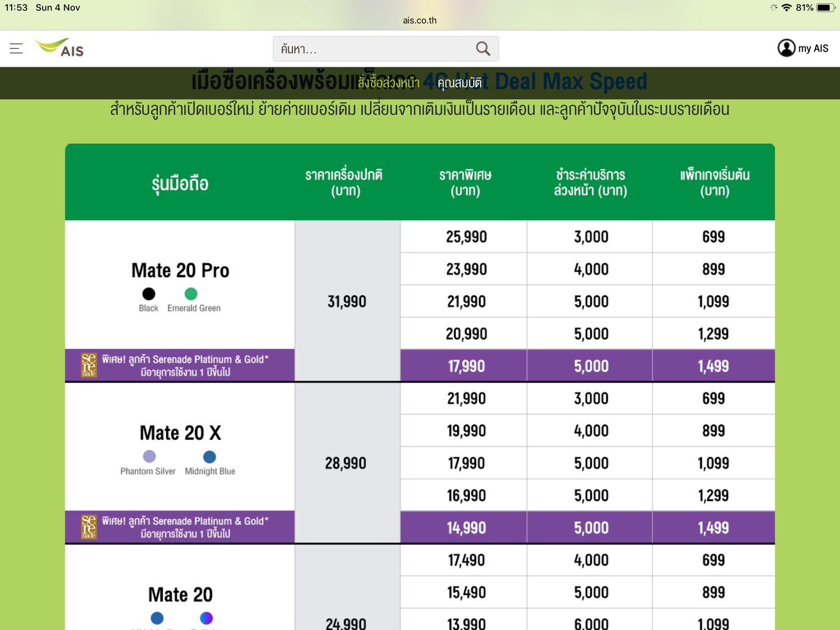Screen dimensions: 840x630
Task: Click the Mate 20 Pro model name
Action: tap(180, 270)
